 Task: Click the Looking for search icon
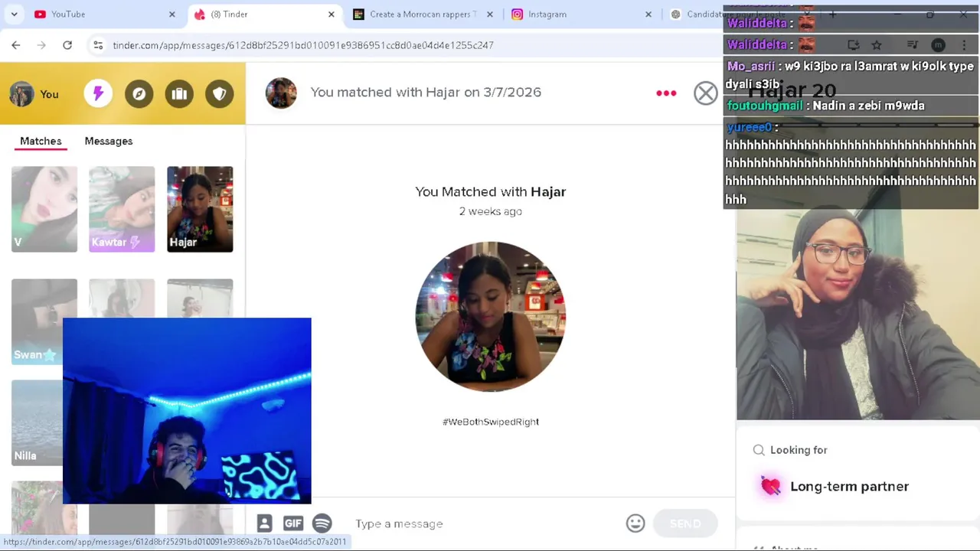759,450
